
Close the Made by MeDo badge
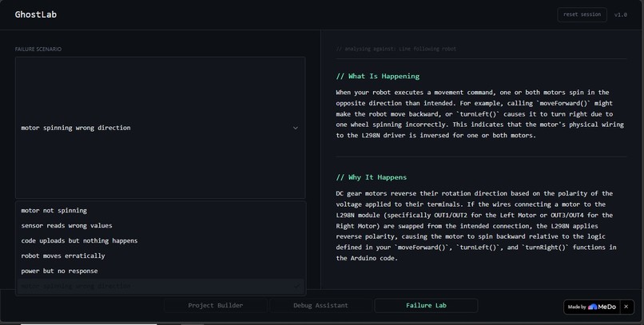tap(626, 307)
